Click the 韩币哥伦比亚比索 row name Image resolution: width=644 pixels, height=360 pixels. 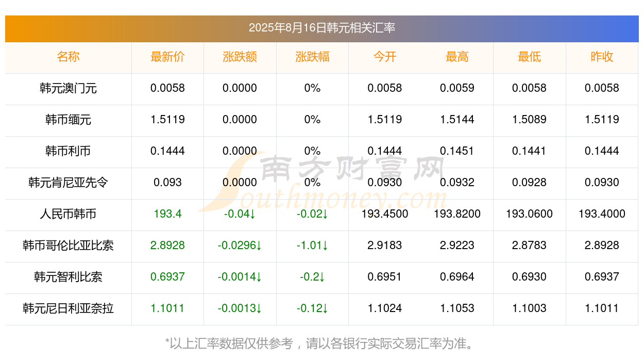tap(68, 246)
